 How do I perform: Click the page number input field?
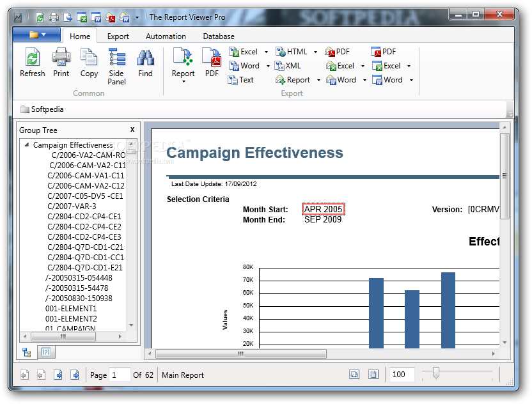click(120, 375)
